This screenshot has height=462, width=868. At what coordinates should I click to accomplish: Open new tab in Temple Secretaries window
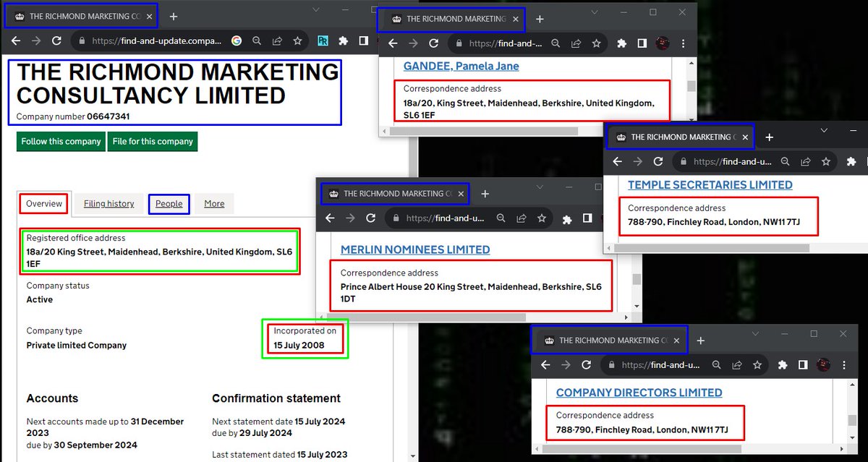pos(770,137)
